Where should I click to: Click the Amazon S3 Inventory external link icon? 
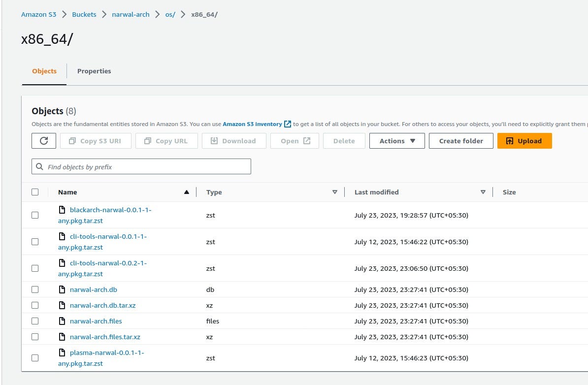[287, 124]
